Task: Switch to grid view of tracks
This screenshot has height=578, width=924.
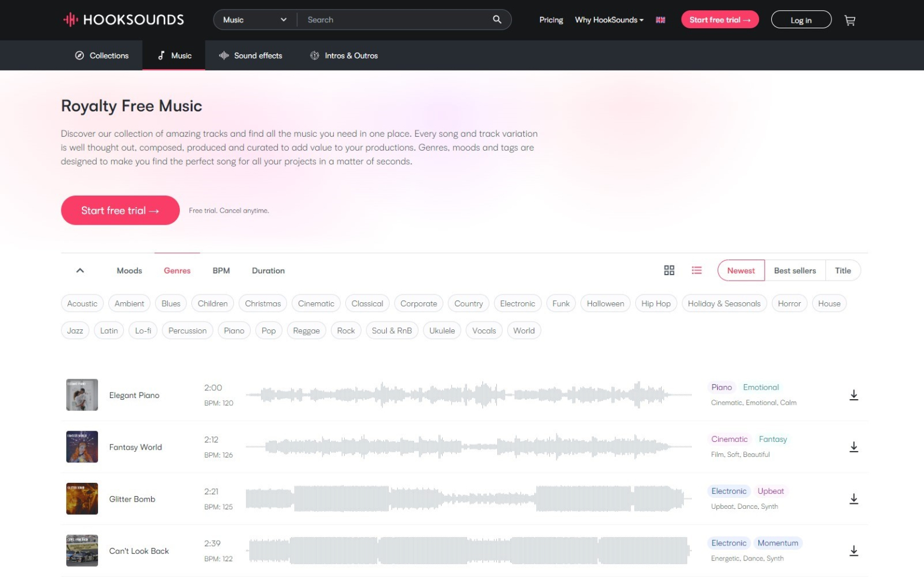Action: [669, 270]
